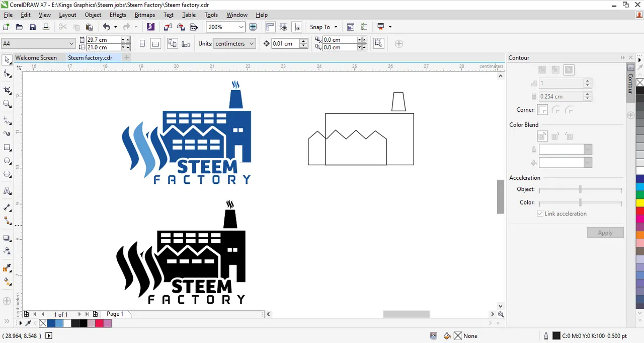Image resolution: width=644 pixels, height=343 pixels.
Task: Select the Ellipse tool
Action: point(7,161)
